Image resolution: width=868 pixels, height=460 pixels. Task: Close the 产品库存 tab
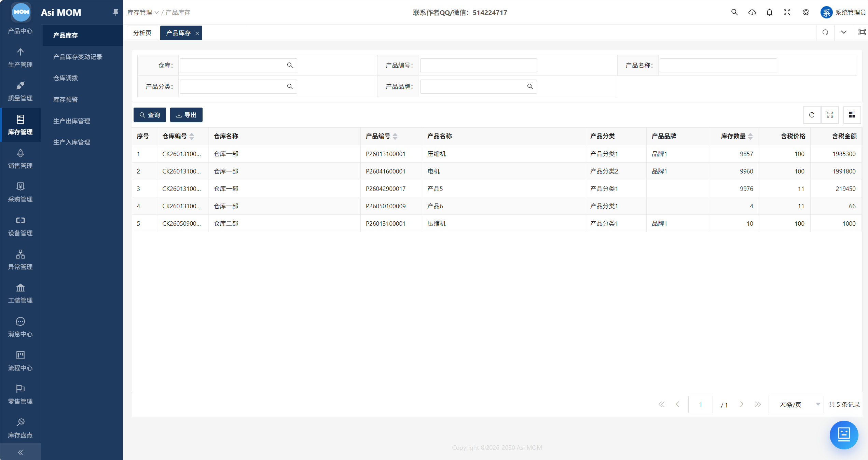click(x=197, y=33)
